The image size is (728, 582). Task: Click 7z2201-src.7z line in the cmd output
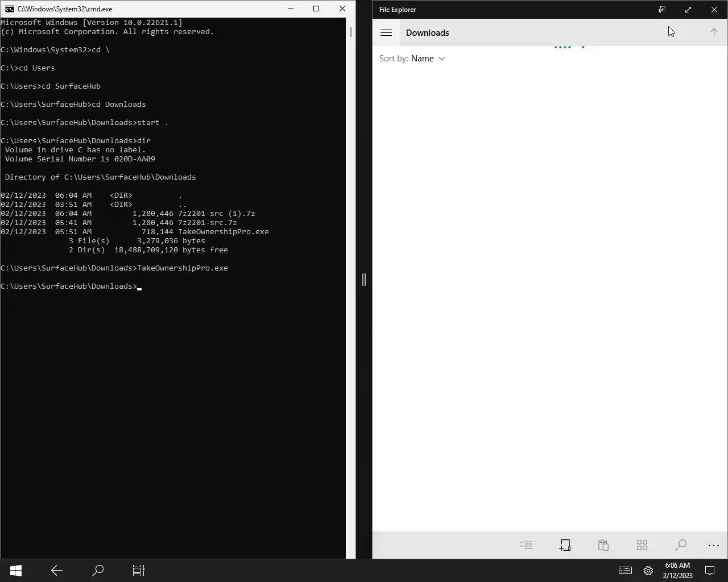point(119,223)
